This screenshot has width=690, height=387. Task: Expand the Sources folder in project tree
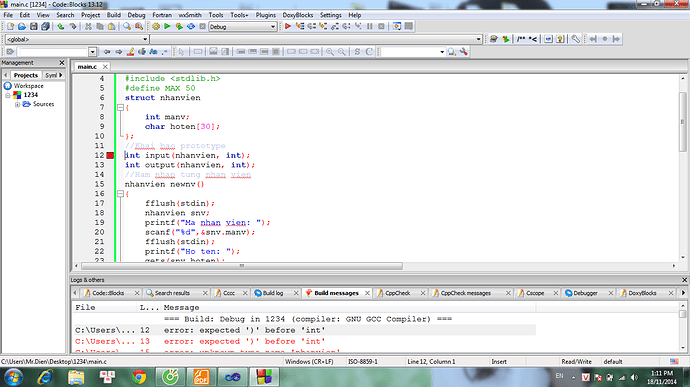pyautogui.click(x=18, y=104)
